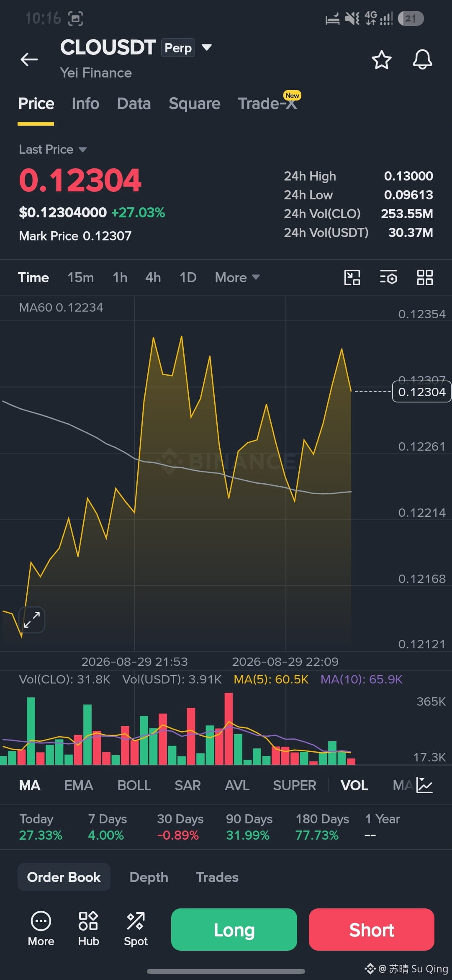The width and height of the screenshot is (452, 980).
Task: Tap the 24h High 0.13000 value
Action: click(408, 176)
